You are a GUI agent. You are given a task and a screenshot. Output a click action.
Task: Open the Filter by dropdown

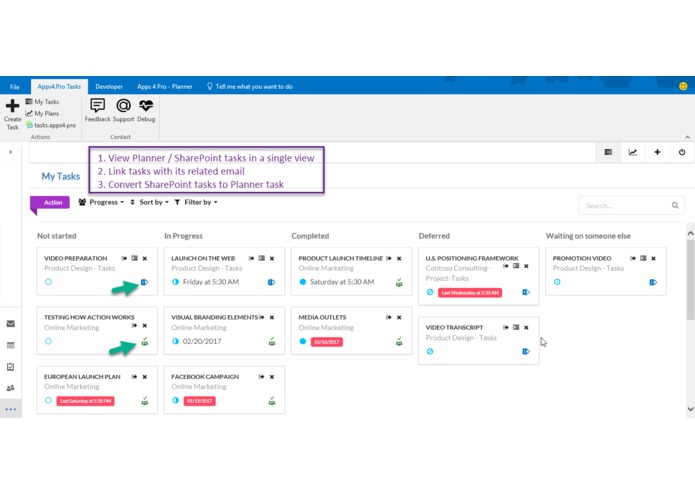point(196,202)
